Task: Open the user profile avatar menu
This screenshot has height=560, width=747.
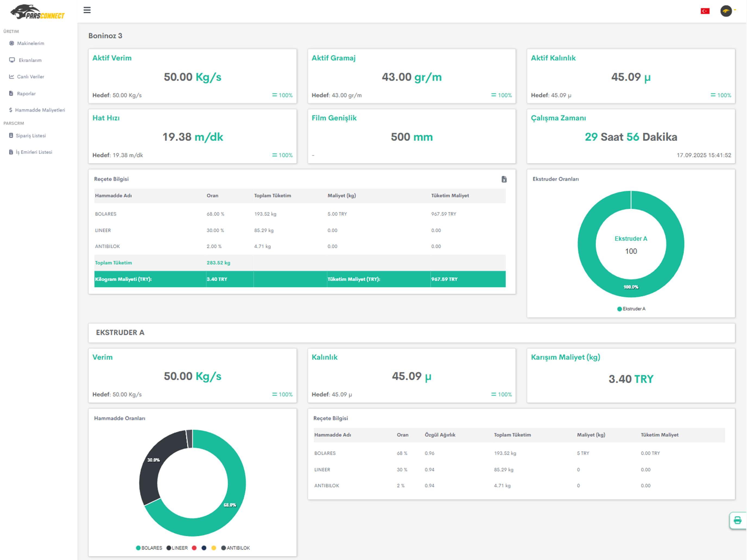Action: (726, 11)
